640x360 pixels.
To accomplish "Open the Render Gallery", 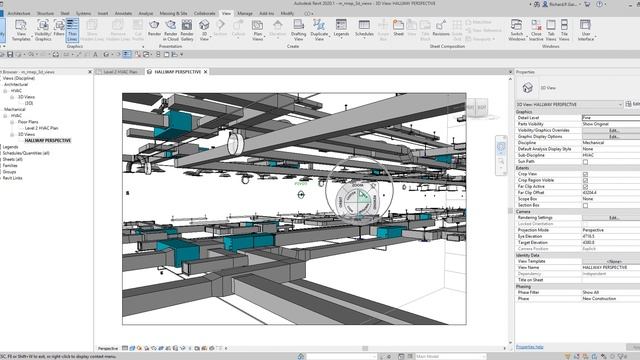I will pyautogui.click(x=187, y=30).
